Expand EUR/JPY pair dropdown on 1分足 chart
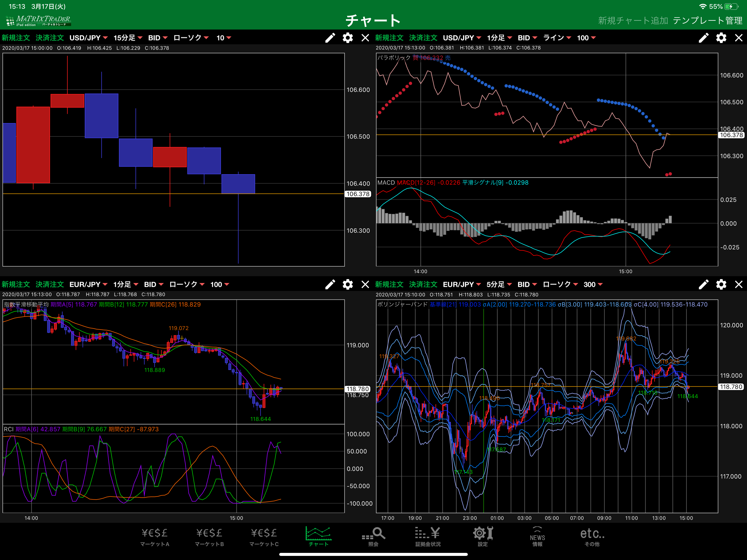 [89, 284]
